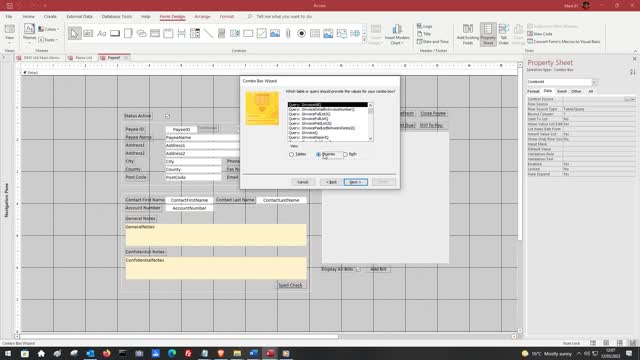Screen dimensions: 640x360
Task: Switch to the Home ribbon tab
Action: click(x=29, y=17)
